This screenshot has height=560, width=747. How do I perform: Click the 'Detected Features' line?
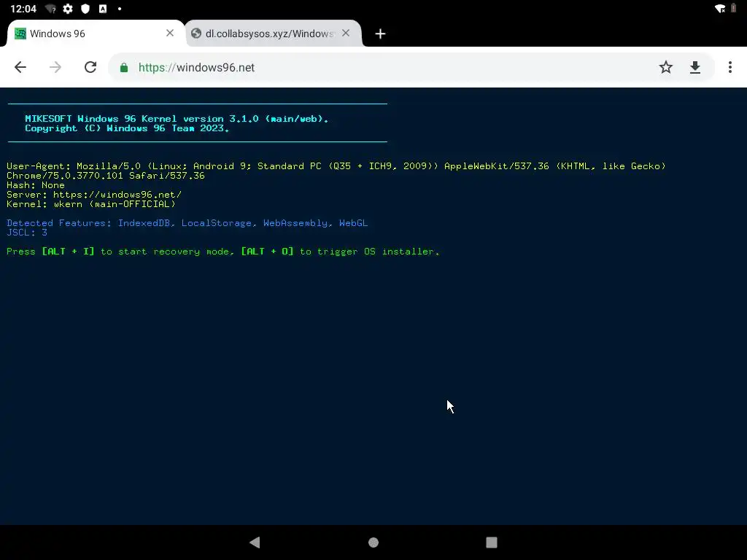pyautogui.click(x=187, y=223)
